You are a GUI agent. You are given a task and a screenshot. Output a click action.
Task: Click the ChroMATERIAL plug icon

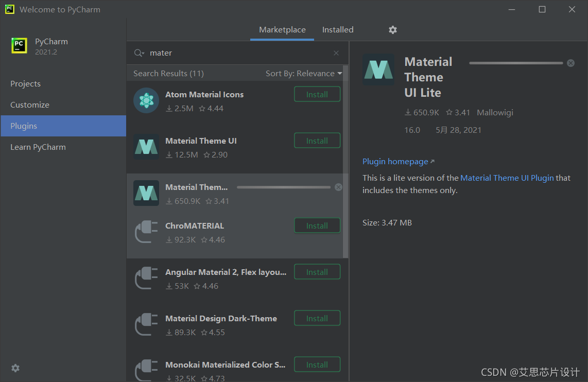(146, 231)
